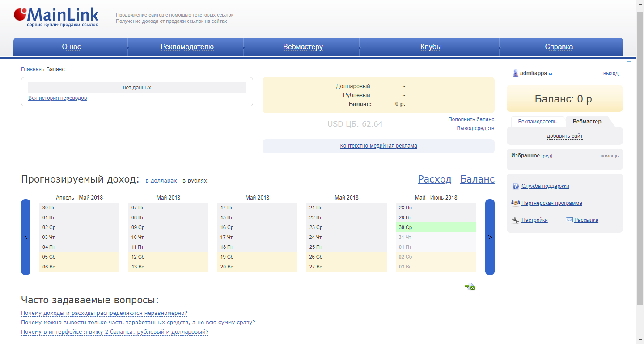Expand FAQ on uneven income distribution

[x=104, y=313]
